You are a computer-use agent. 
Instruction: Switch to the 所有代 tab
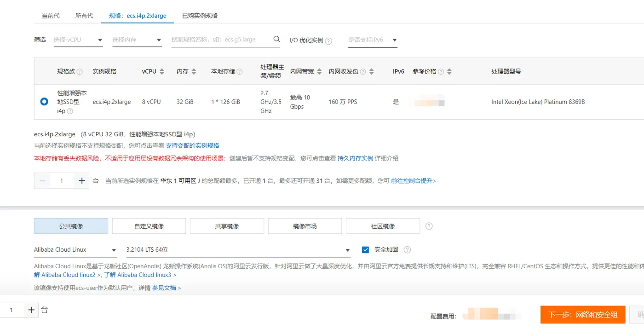tap(84, 16)
